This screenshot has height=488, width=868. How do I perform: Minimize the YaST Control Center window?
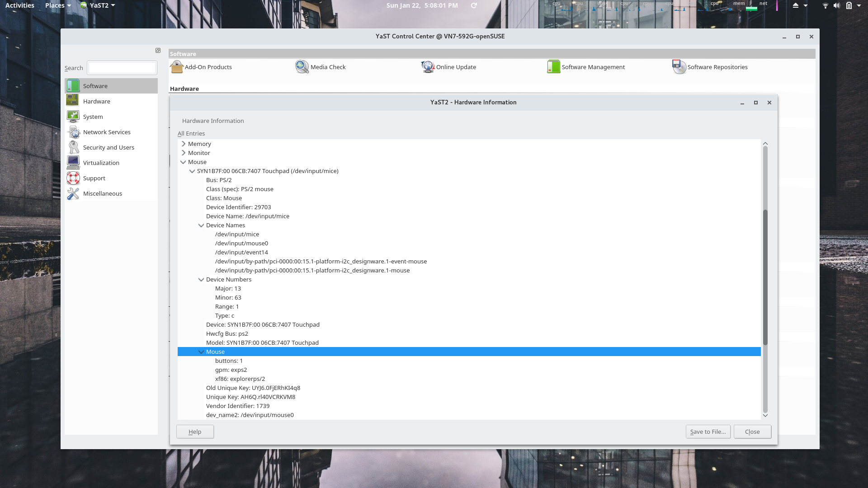tap(784, 37)
